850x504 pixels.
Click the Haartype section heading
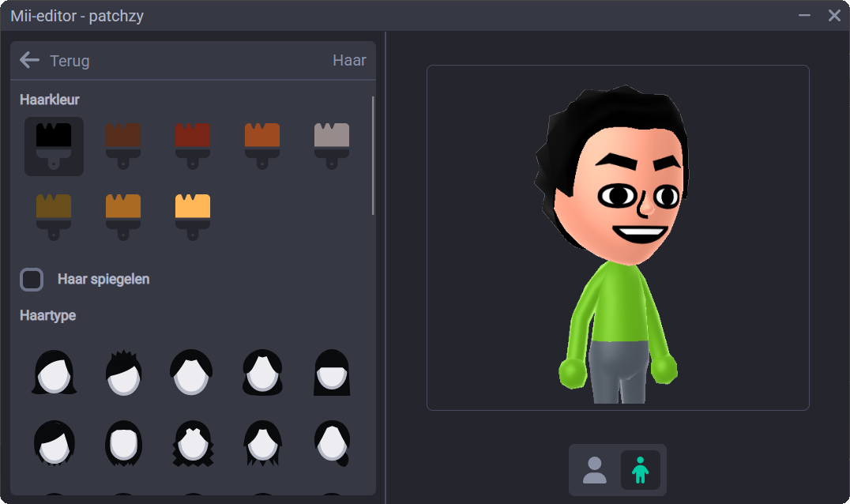pos(47,315)
